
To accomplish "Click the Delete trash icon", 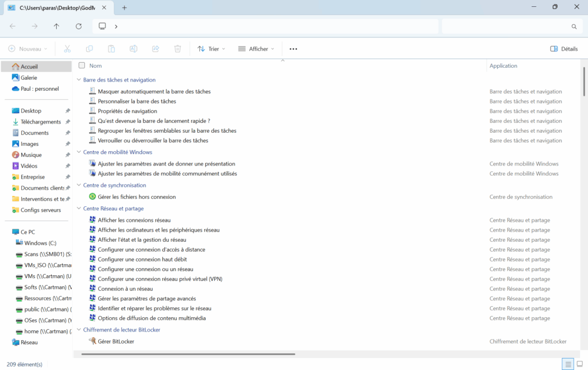I will [178, 49].
